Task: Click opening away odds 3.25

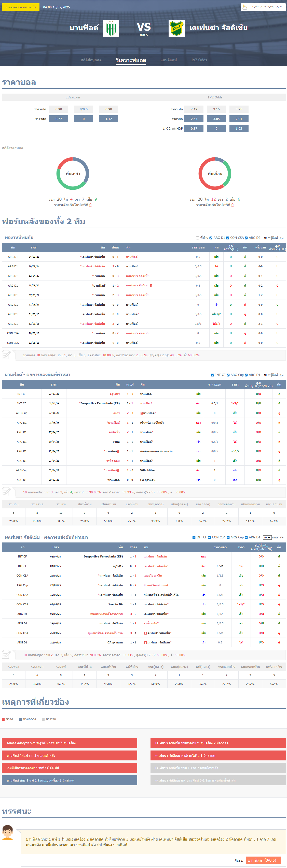Action: [x=239, y=109]
